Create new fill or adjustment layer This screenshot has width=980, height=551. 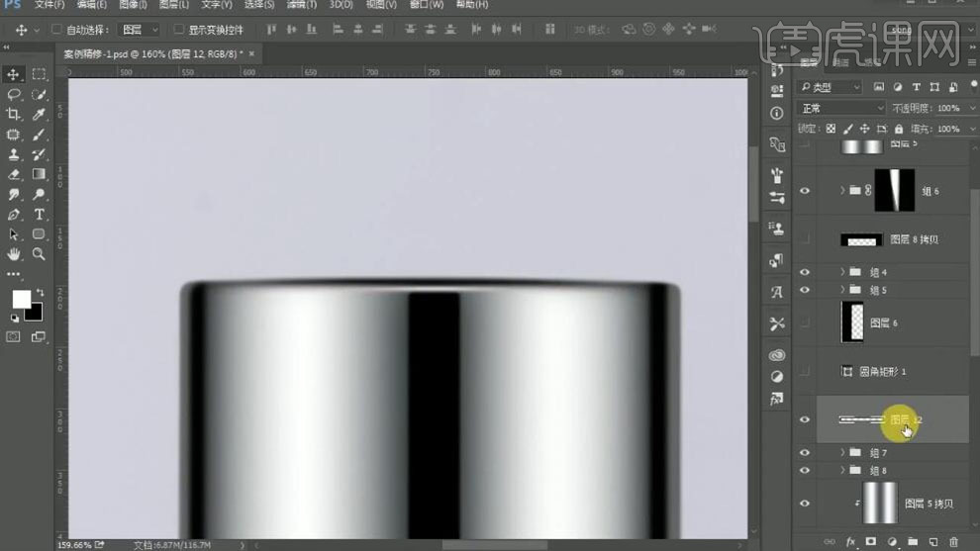(x=892, y=542)
